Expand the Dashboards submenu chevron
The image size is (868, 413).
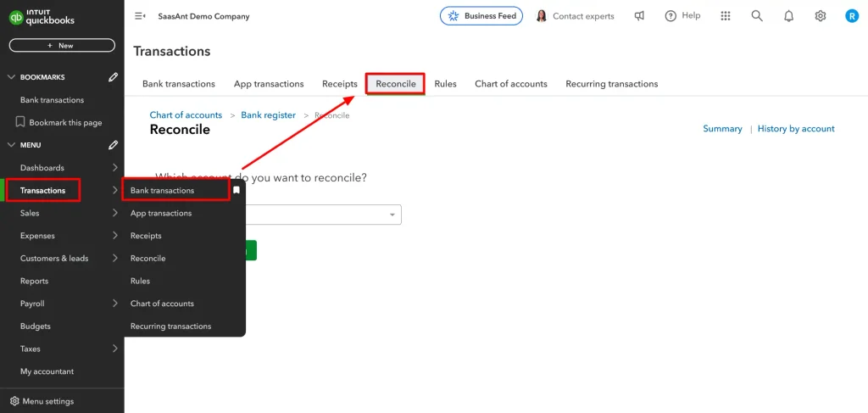click(114, 167)
